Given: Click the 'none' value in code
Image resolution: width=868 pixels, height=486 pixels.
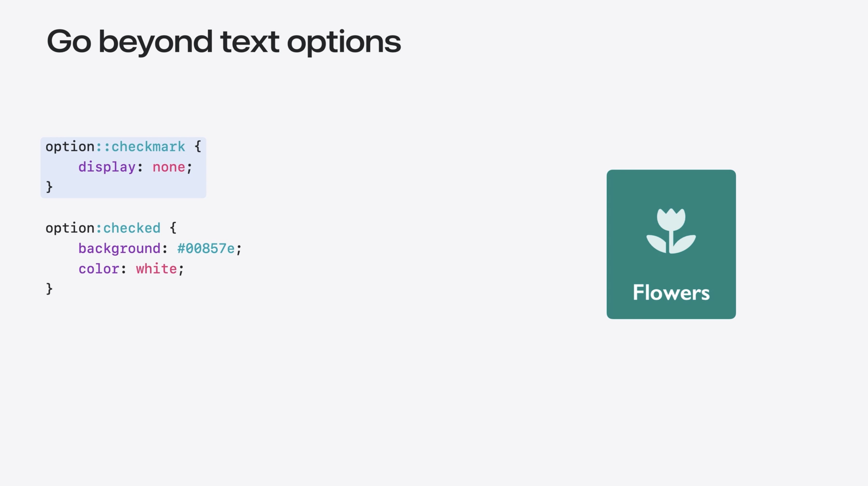Looking at the screenshot, I should (x=169, y=167).
